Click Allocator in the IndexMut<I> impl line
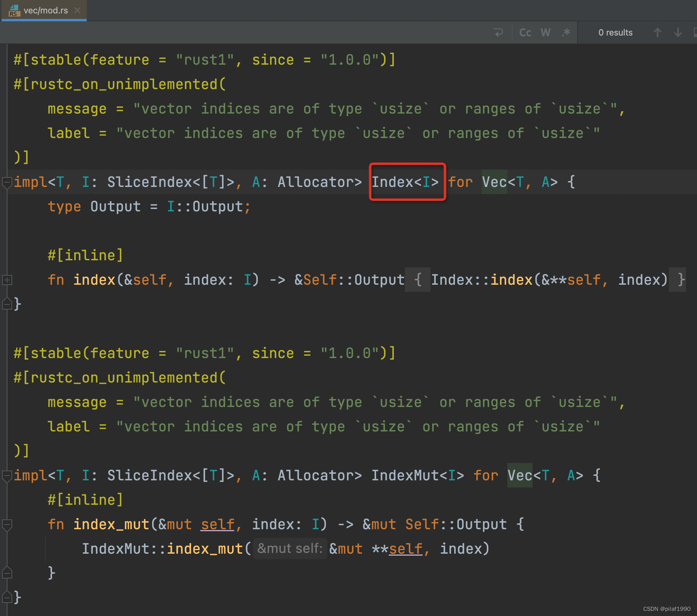 [315, 476]
